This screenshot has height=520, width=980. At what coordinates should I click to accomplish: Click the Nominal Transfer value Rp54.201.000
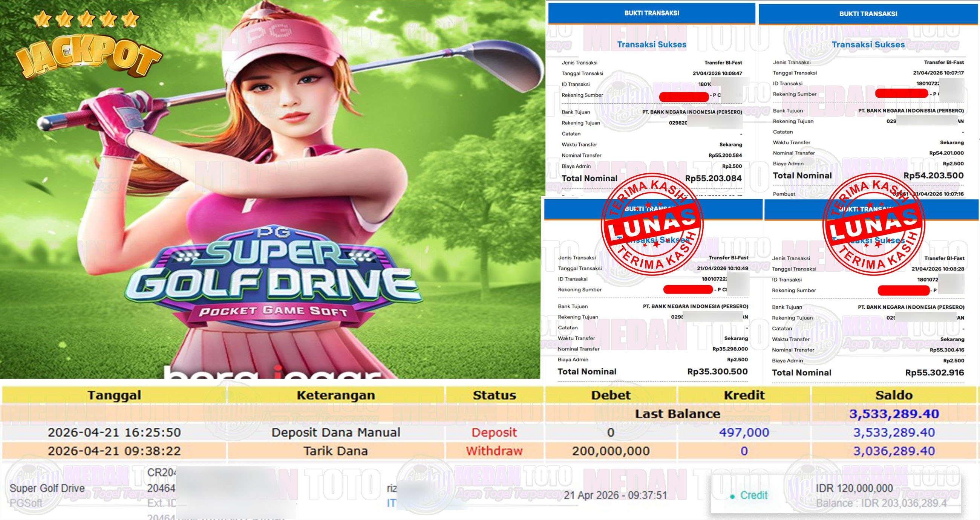point(946,153)
